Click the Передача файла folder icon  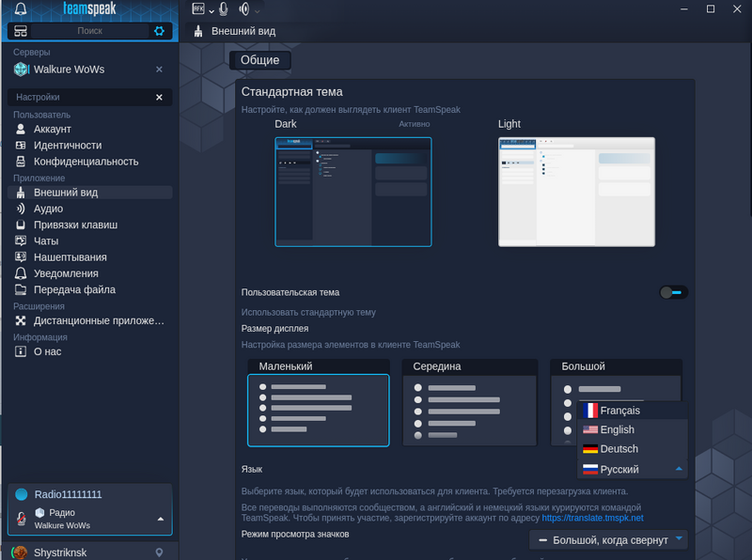coord(21,289)
